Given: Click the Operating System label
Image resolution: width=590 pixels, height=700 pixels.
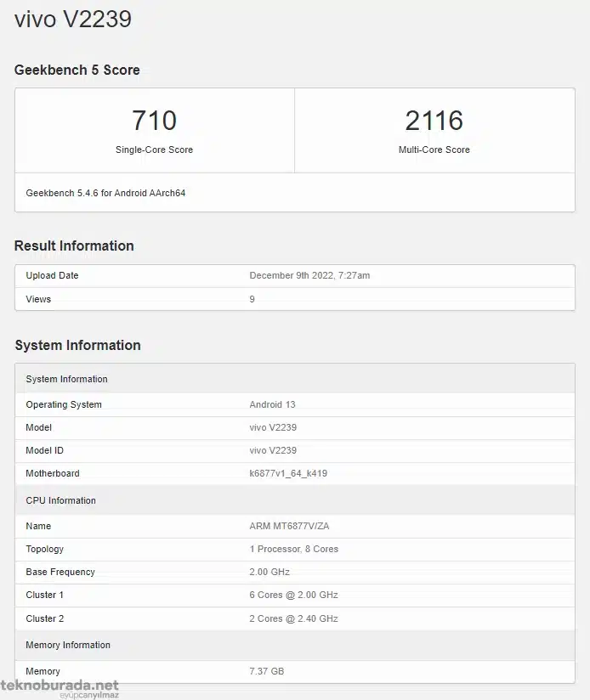Looking at the screenshot, I should (x=64, y=404).
